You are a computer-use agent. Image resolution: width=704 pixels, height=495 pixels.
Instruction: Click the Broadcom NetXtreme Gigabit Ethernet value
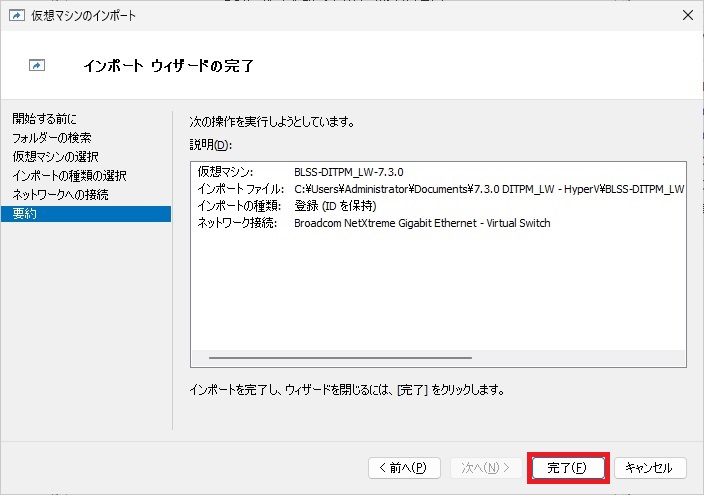(x=422, y=223)
